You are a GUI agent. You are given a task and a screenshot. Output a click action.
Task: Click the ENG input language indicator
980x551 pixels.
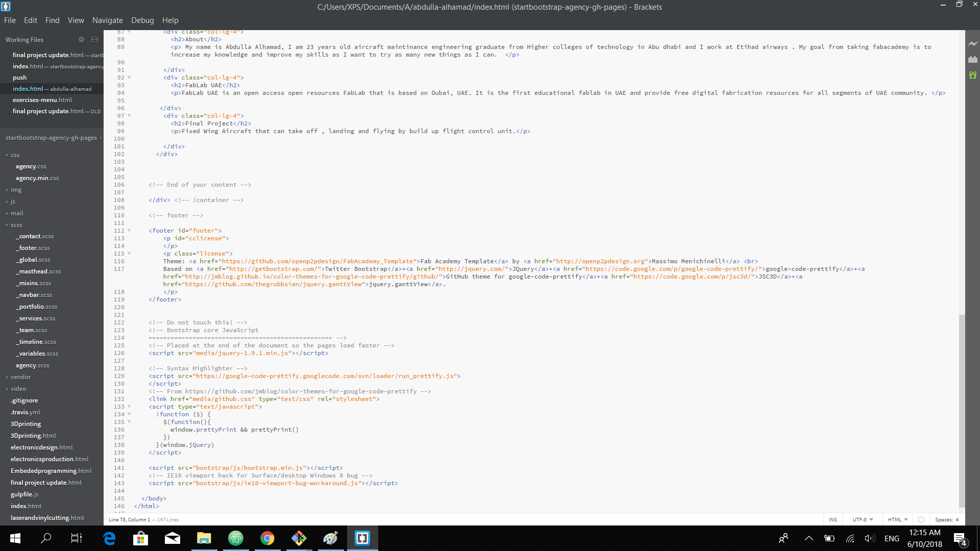(x=892, y=538)
